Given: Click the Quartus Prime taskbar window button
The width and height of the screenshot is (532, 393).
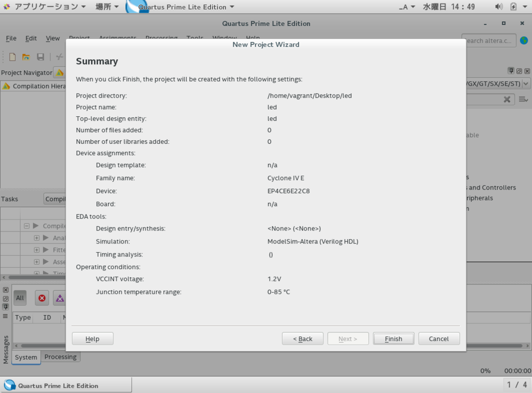Looking at the screenshot, I should click(66, 385).
